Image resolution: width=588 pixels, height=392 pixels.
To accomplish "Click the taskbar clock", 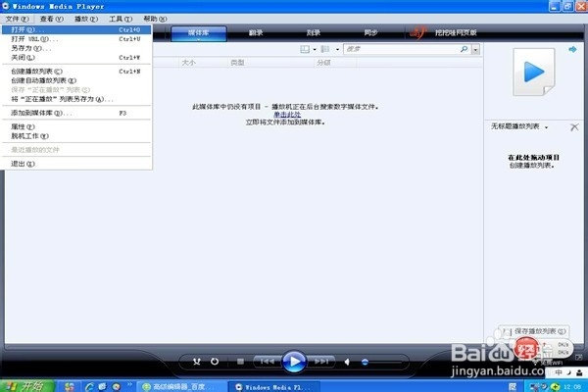I will pyautogui.click(x=572, y=387).
